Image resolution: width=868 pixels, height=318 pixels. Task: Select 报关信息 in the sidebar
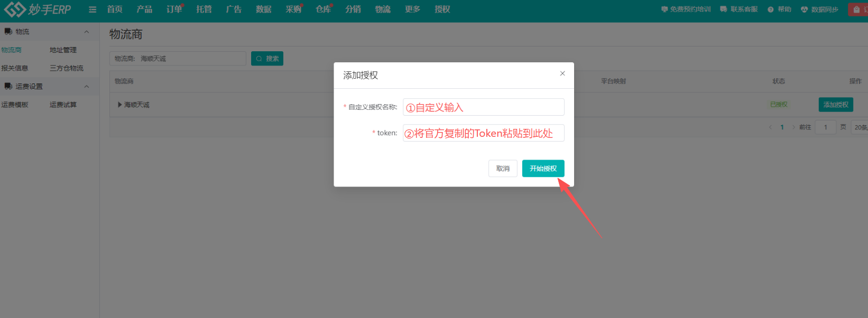pos(14,68)
